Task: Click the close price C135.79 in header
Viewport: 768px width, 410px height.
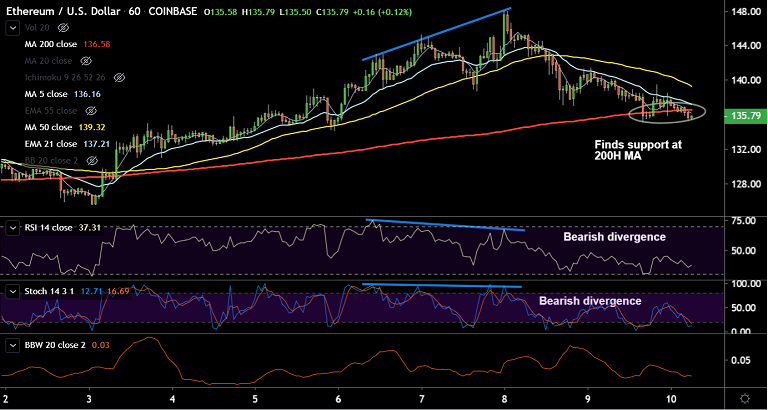Action: (332, 11)
